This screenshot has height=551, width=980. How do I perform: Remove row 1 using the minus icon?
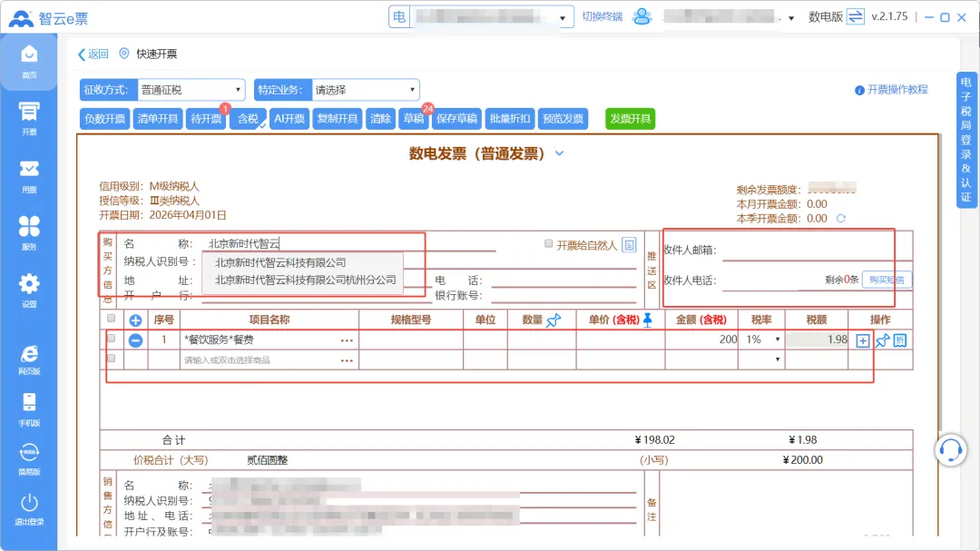click(135, 340)
